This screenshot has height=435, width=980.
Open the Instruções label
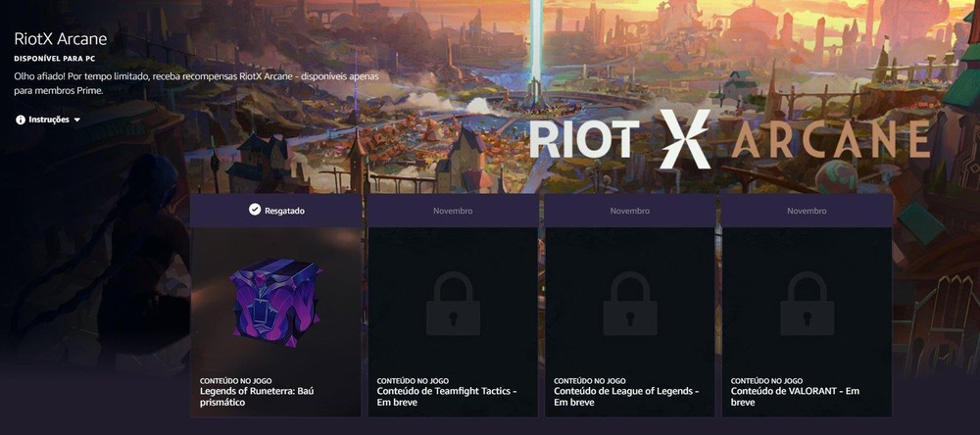coord(49,120)
